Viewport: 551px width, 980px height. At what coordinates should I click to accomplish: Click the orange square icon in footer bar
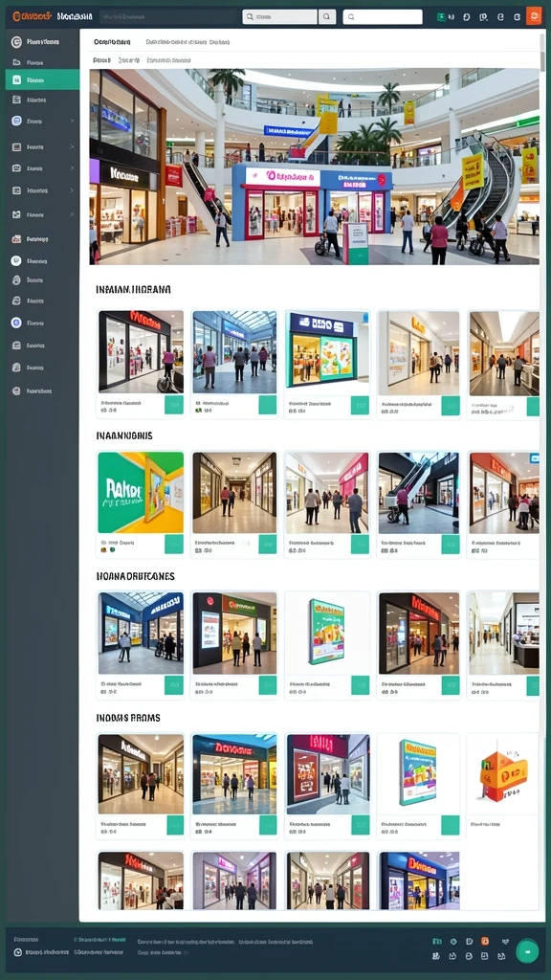point(485,941)
